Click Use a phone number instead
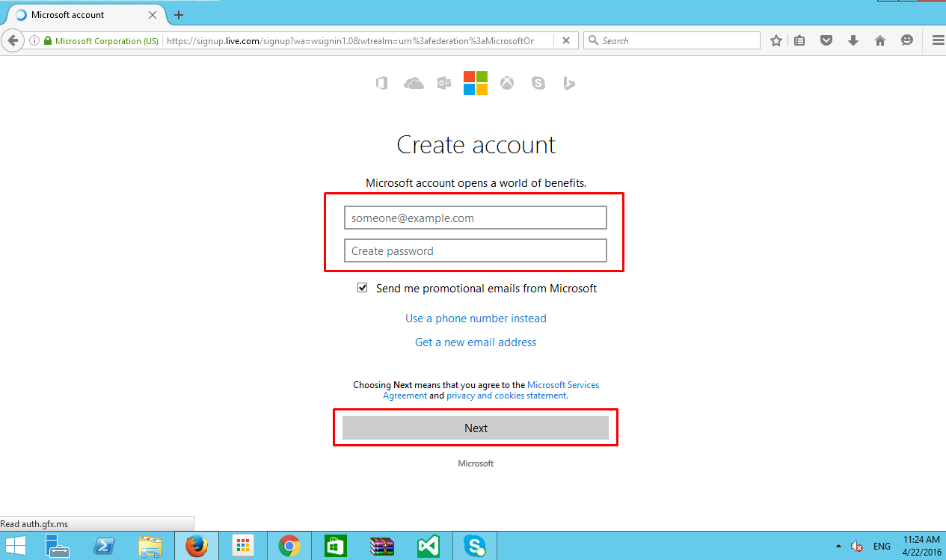The height and width of the screenshot is (560, 946). (x=476, y=319)
